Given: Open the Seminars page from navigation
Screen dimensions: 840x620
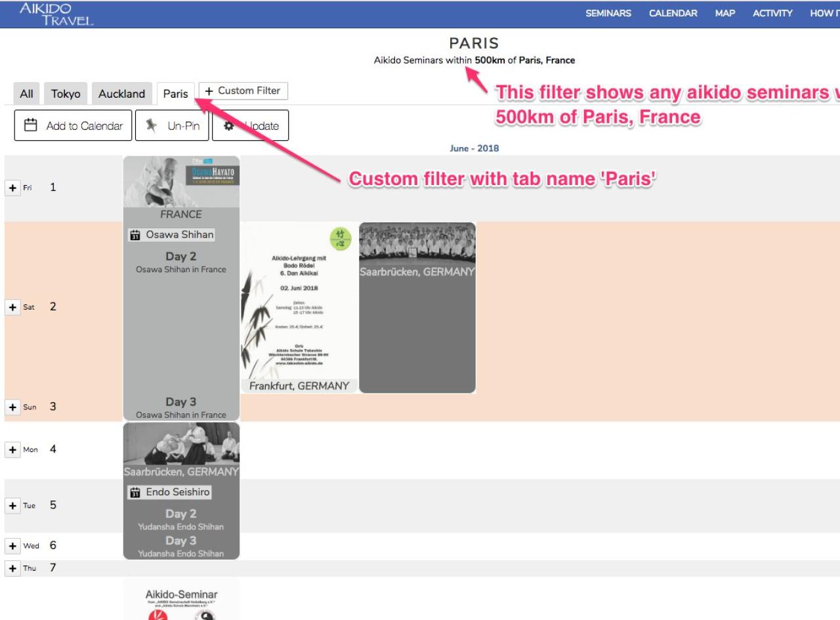Looking at the screenshot, I should click(x=608, y=14).
